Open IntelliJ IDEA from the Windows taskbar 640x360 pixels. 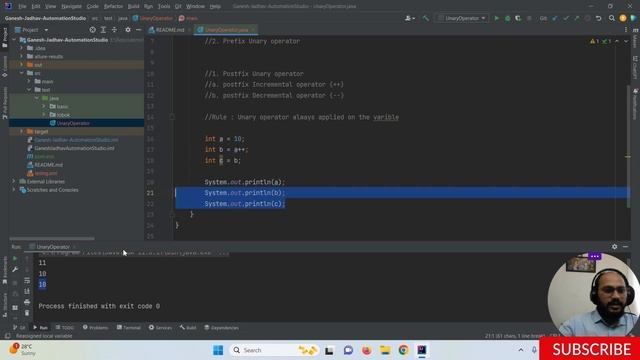coord(422,350)
